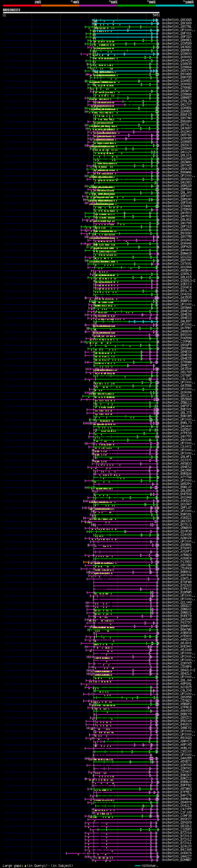The image size is (197, 868).
Task: Click UniRef100_Q40415 hit name
Action: point(177,60)
